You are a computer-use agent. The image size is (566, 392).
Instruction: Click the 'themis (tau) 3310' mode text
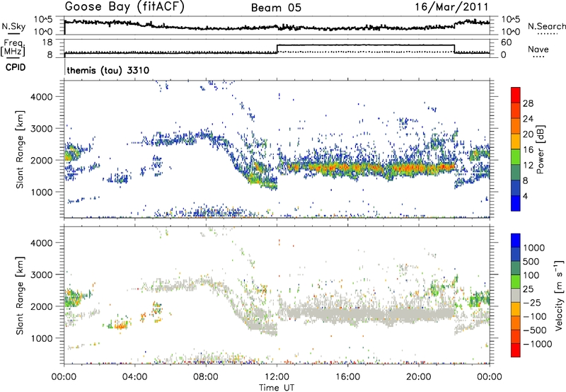click(x=108, y=70)
